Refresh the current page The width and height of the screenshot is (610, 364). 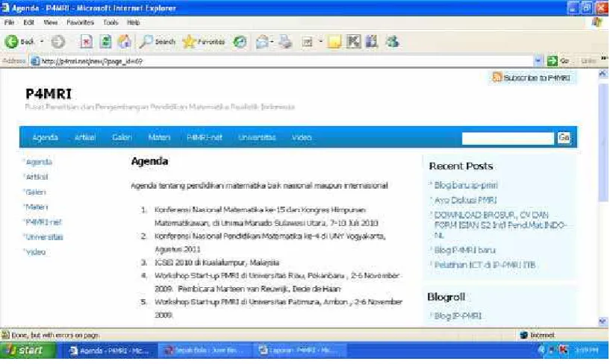[105, 42]
